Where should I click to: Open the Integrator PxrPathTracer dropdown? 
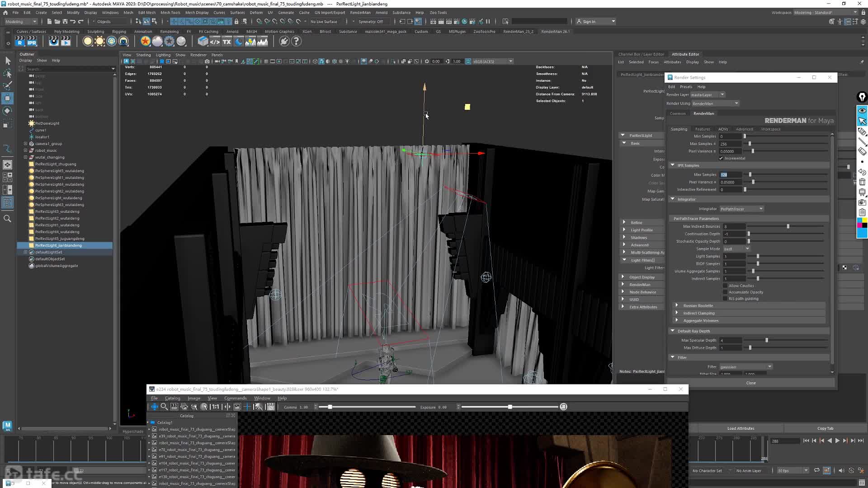coord(741,209)
